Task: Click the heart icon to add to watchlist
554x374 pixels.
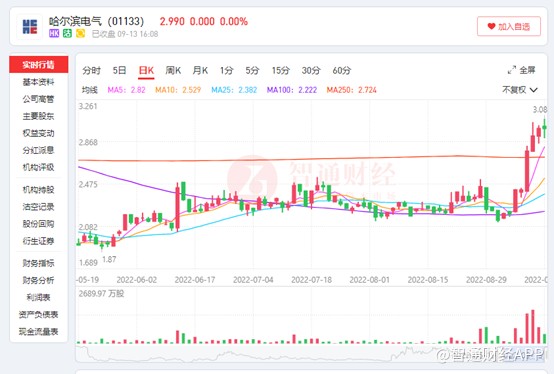Action: click(491, 26)
